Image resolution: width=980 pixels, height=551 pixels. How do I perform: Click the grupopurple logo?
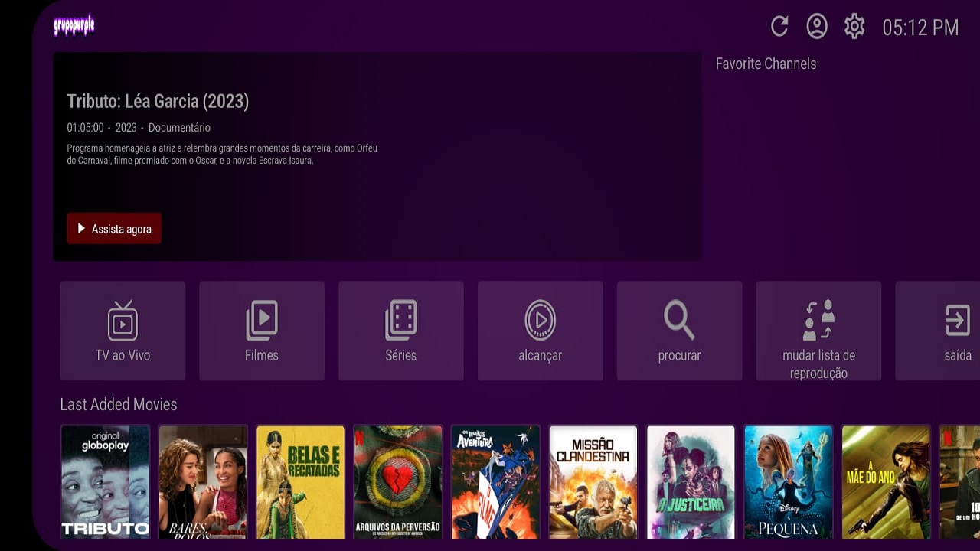[74, 25]
